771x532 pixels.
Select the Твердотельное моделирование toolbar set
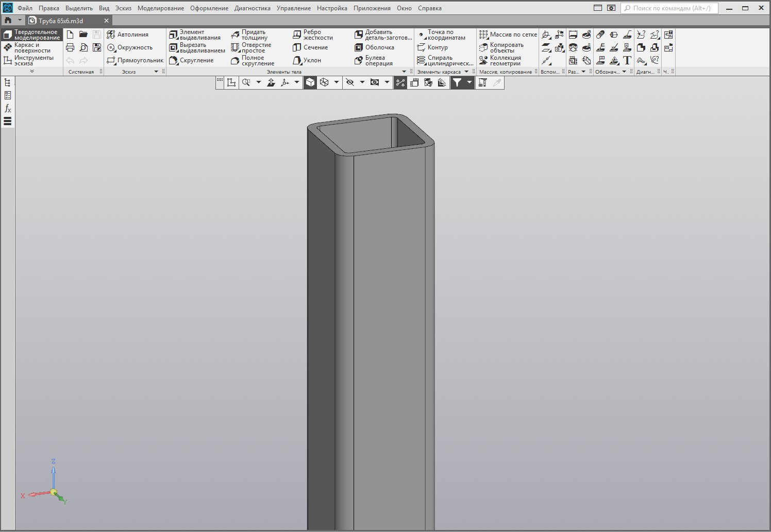32,35
